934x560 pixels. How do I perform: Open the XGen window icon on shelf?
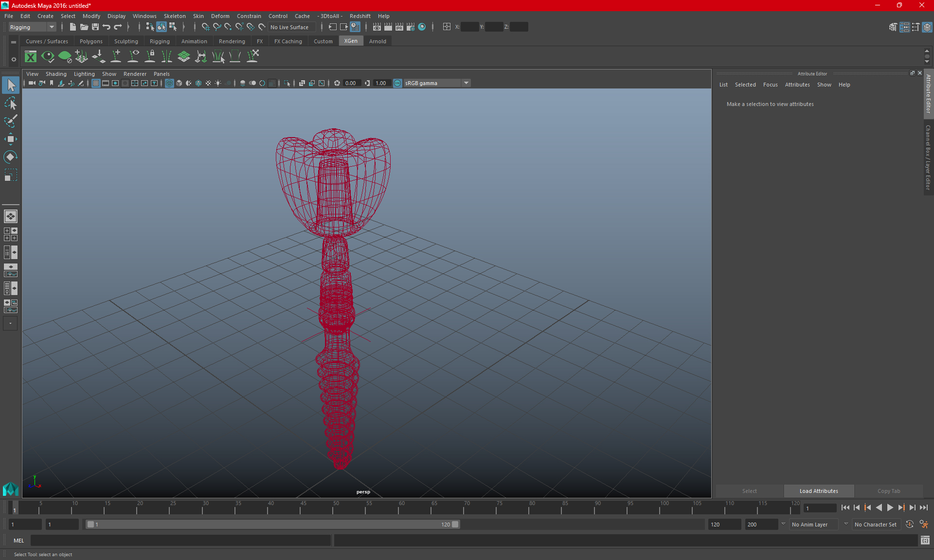(x=31, y=57)
